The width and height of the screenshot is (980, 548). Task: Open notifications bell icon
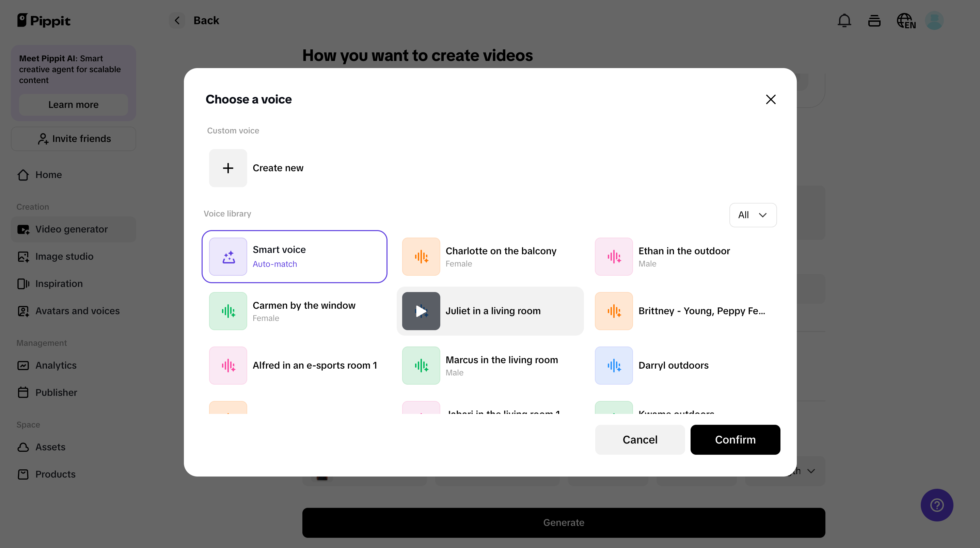(844, 20)
